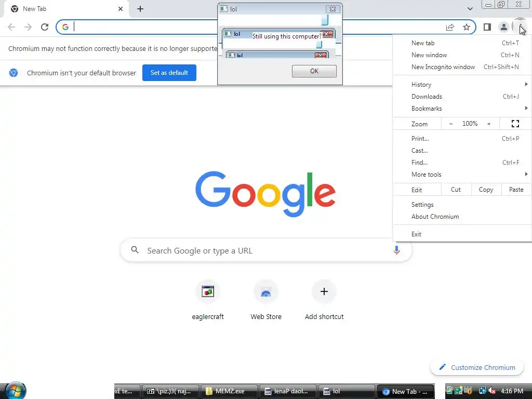Open Downloads from the menu

click(462, 96)
